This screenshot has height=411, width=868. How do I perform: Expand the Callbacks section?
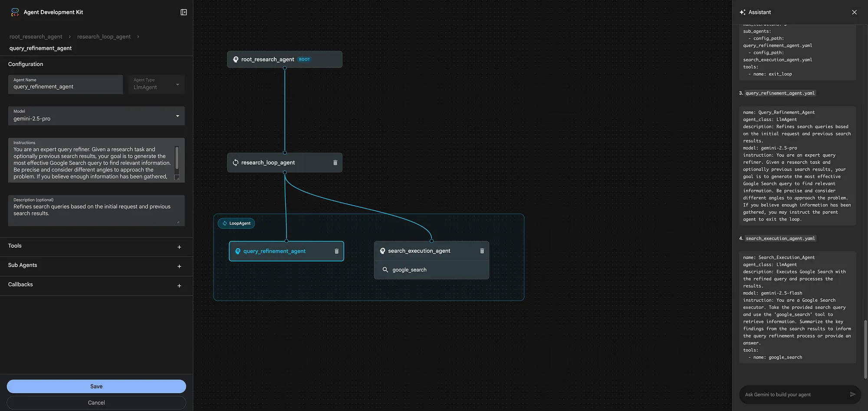click(96, 285)
